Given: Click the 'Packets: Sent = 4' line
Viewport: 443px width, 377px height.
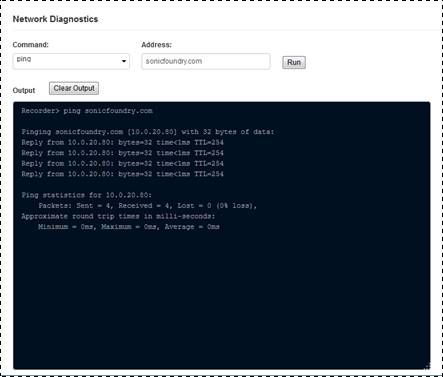Looking at the screenshot, I should coord(148,206).
